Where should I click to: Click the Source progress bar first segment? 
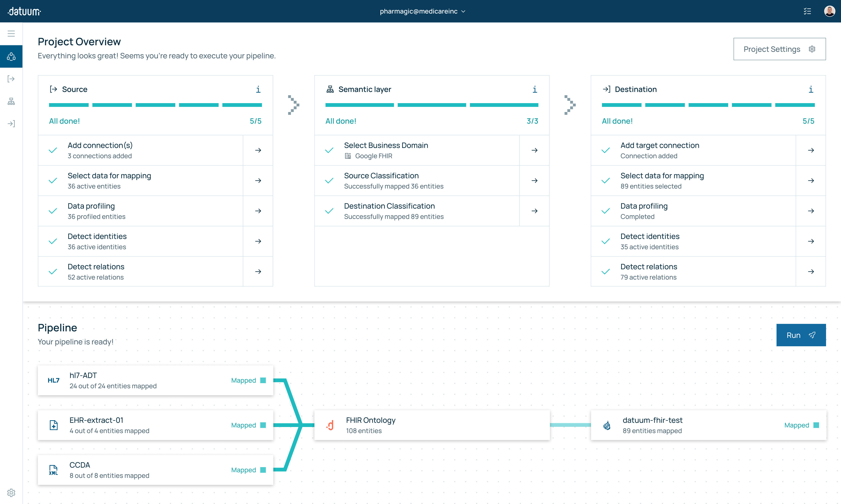(69, 105)
